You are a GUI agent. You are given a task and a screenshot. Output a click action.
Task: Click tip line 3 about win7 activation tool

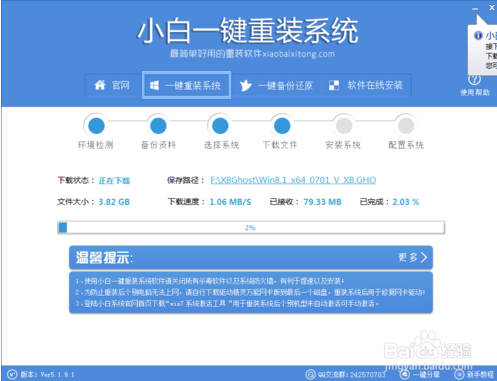227,304
